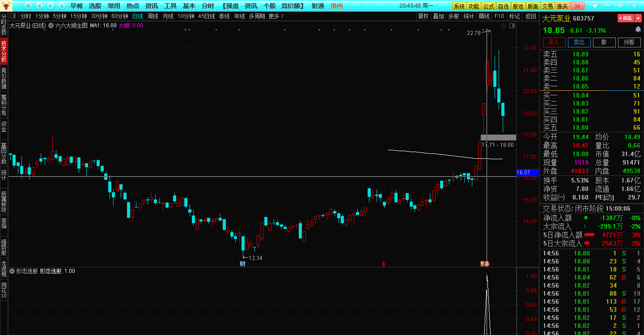Screen dimensions: 644x335
Task: Open the double-chevron dropdown beside navigation arrows
Action: [x=62, y=6]
